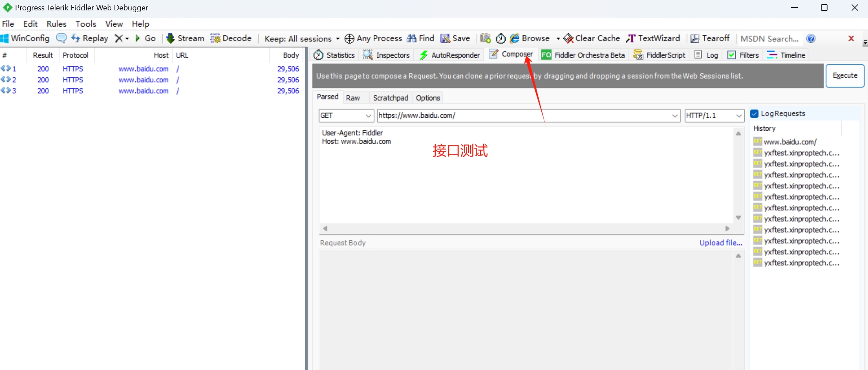Sort sessions by Protocol column header
868x370 pixels.
(75, 55)
